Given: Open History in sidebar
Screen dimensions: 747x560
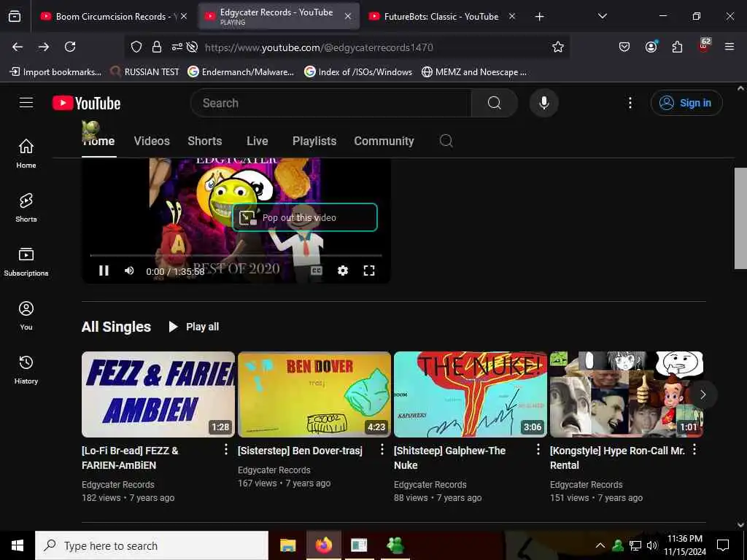Looking at the screenshot, I should 26,370.
